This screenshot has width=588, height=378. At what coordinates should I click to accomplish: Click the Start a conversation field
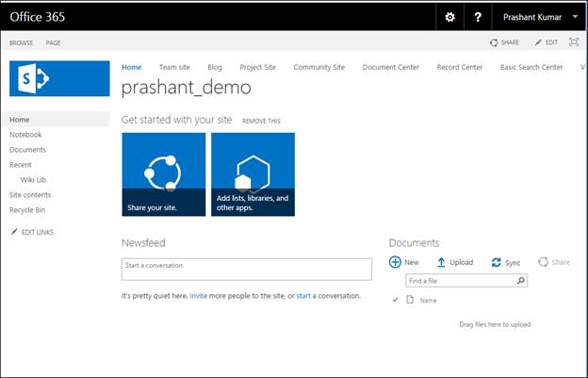point(247,270)
